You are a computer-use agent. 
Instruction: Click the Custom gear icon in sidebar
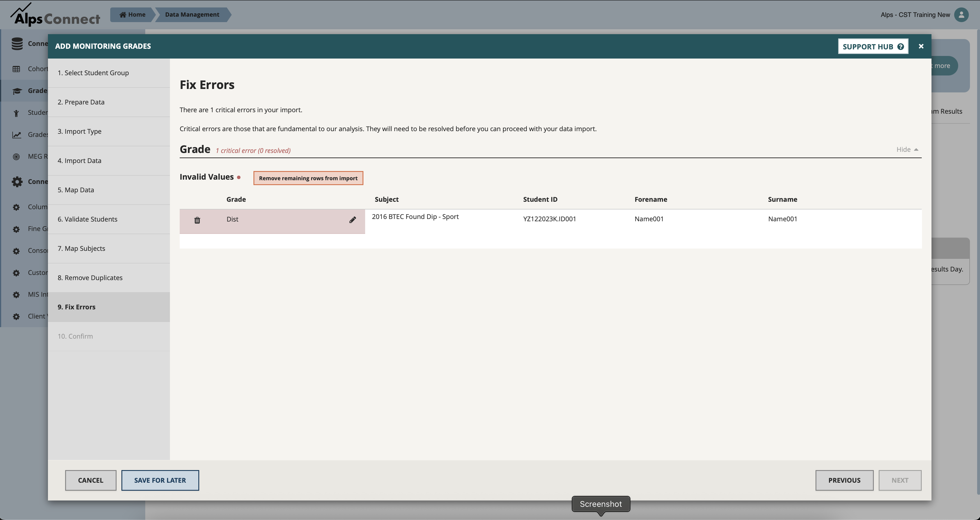[16, 273]
